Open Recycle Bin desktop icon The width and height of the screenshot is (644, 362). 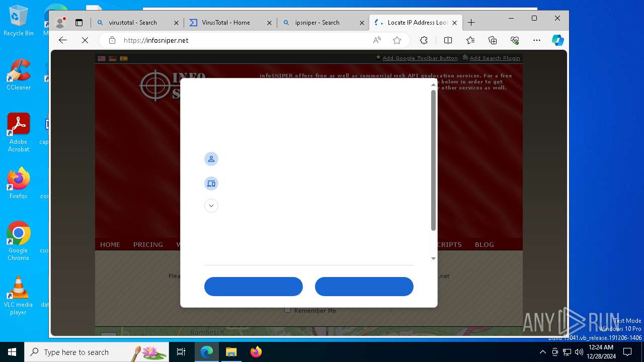pyautogui.click(x=19, y=21)
